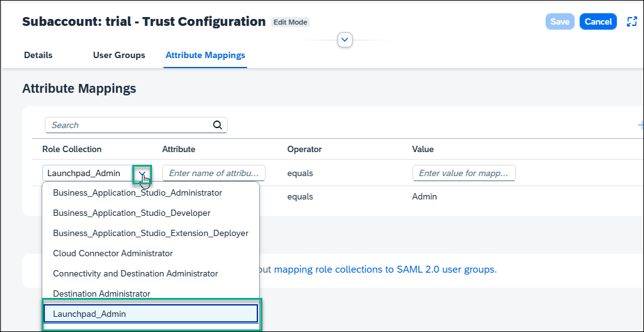Select Business_Application_Studio_Extension_Deployer option
Screen dimensions: 644x332
click(x=151, y=233)
